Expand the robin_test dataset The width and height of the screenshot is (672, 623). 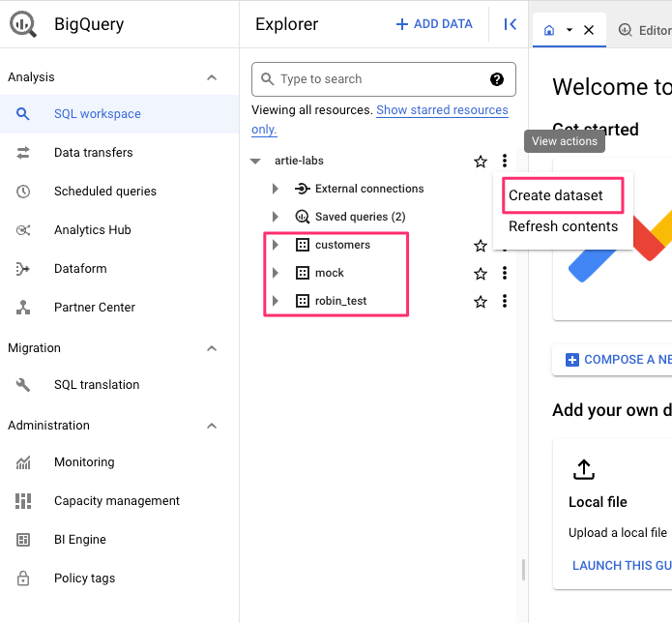click(x=276, y=301)
